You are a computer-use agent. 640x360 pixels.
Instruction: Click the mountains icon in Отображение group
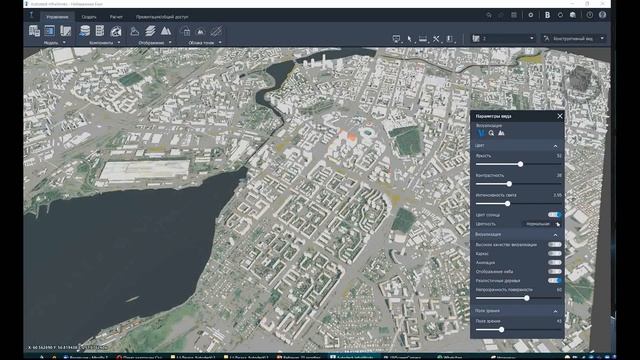point(166,31)
